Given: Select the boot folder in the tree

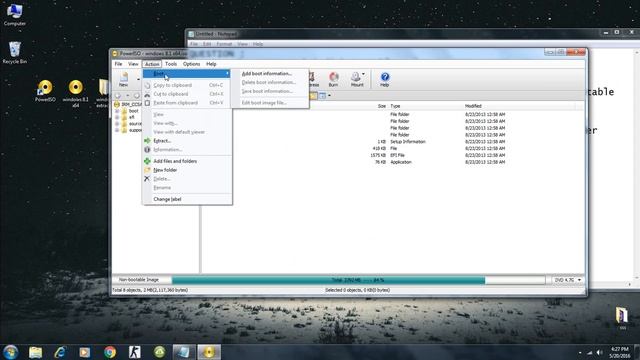Looking at the screenshot, I should tap(133, 111).
